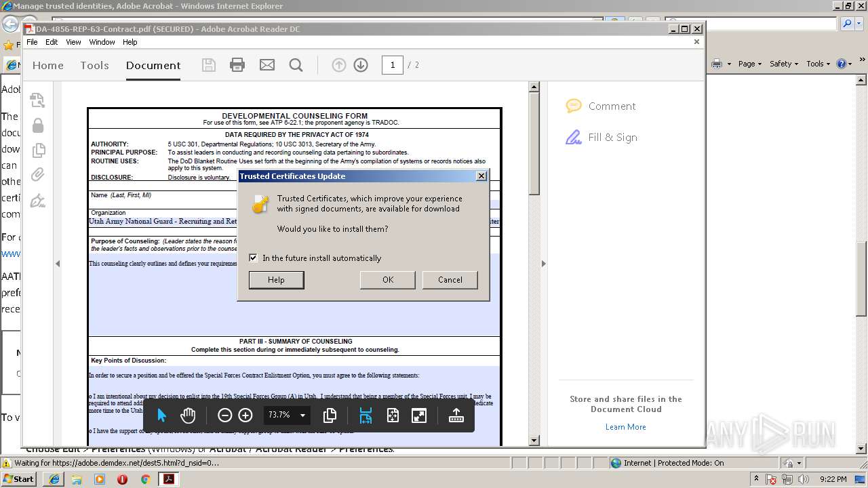The width and height of the screenshot is (868, 488).
Task: Open the zoom percentage dropdown arrow
Action: (x=302, y=415)
